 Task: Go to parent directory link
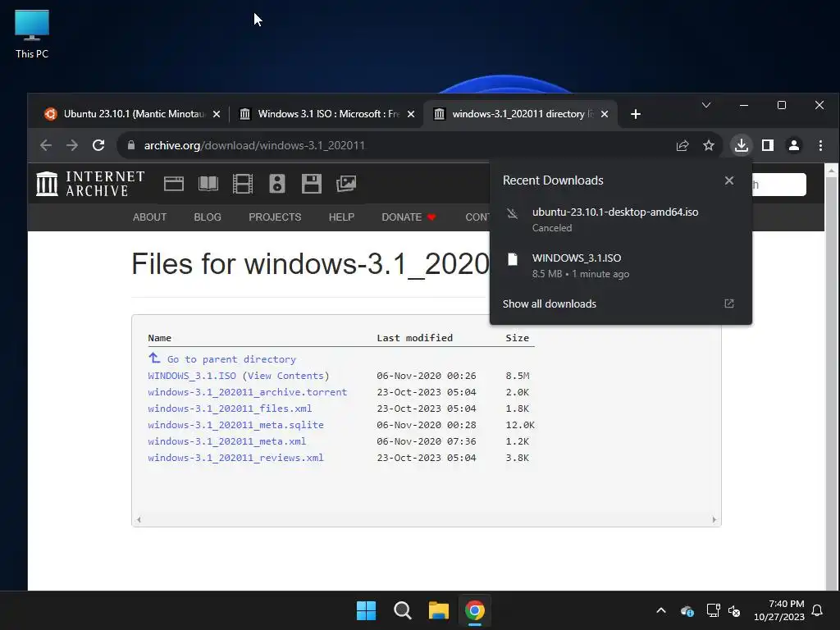tap(231, 359)
